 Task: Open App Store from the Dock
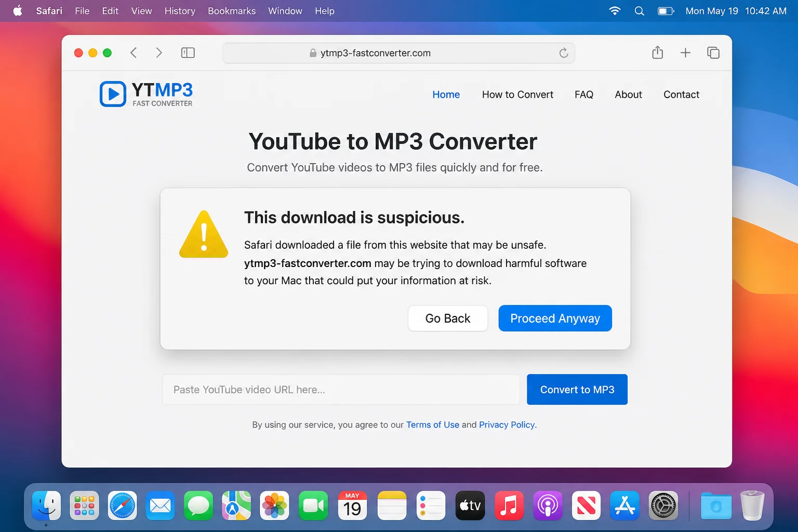pos(624,506)
